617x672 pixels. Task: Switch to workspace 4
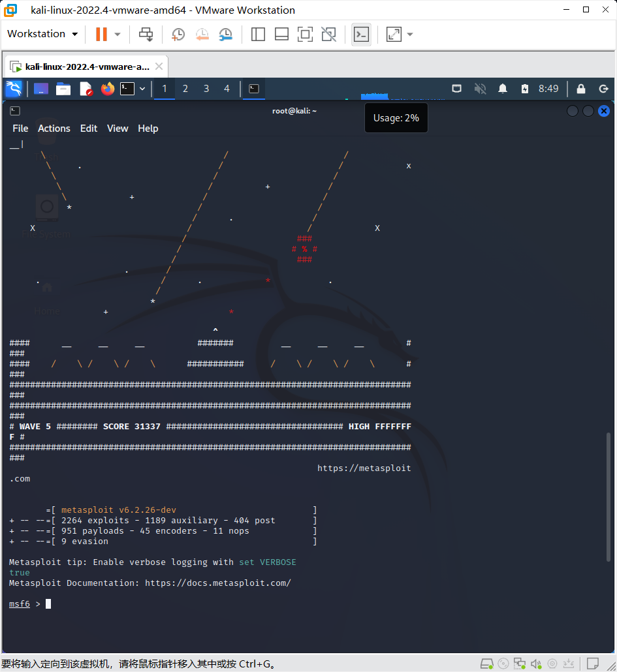[227, 89]
